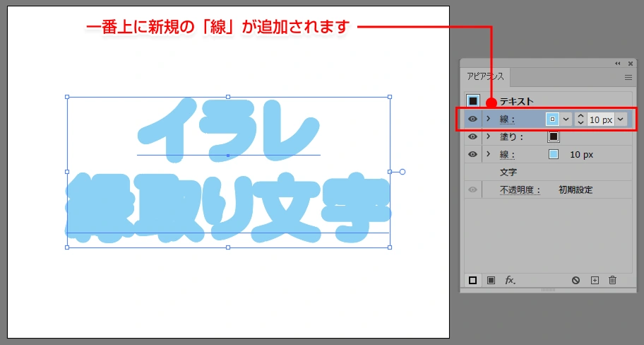
Task: Click the light blue swatch in lower 線 row
Action: (x=553, y=155)
